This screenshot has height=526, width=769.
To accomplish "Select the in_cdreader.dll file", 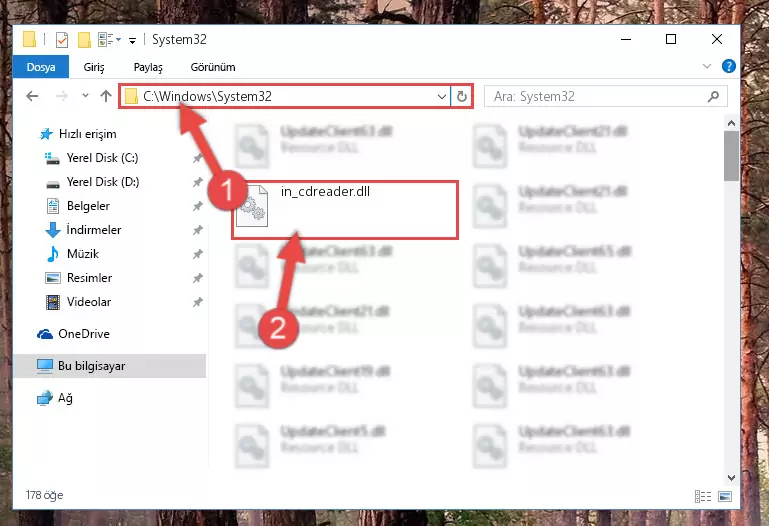I will click(x=345, y=210).
